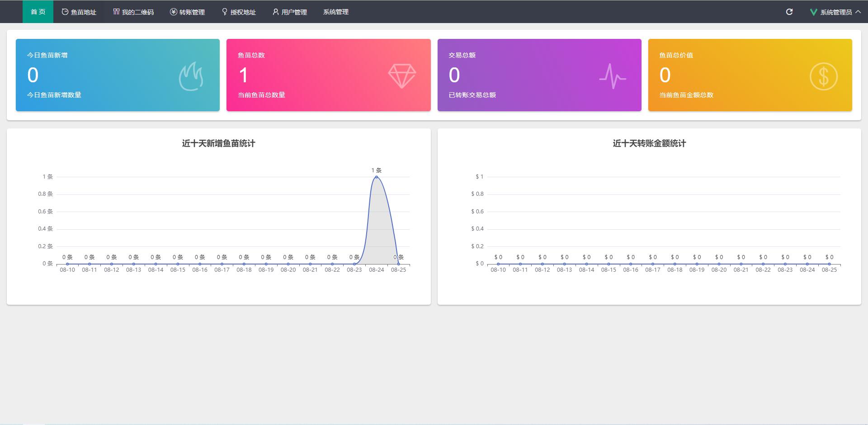Click the 鱼苗总价值 orange card
The image size is (868, 425).
point(750,75)
